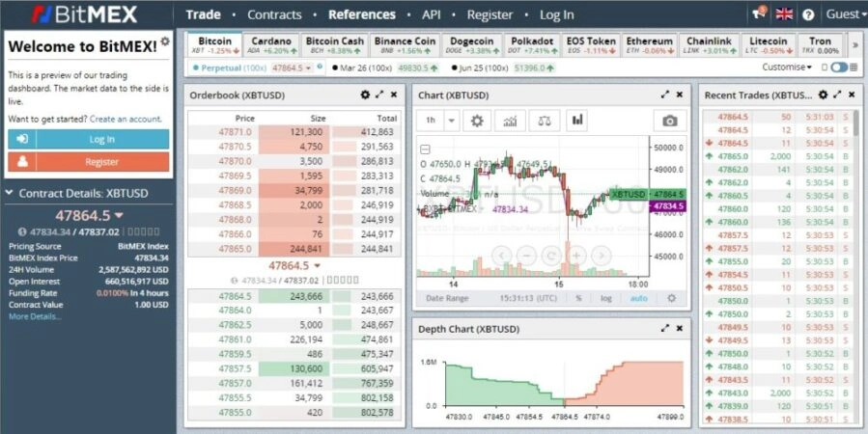Switch to the Ethereum tab
Screen dimensions: 868x434
click(x=650, y=44)
